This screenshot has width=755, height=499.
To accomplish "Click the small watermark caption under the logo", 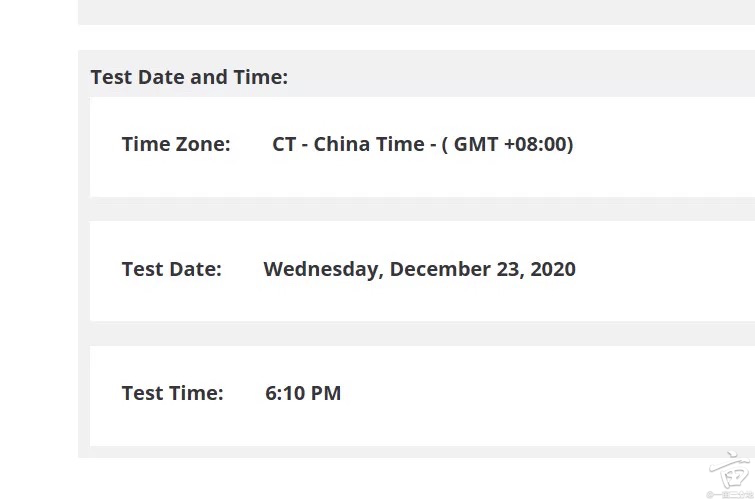I will 729,493.
